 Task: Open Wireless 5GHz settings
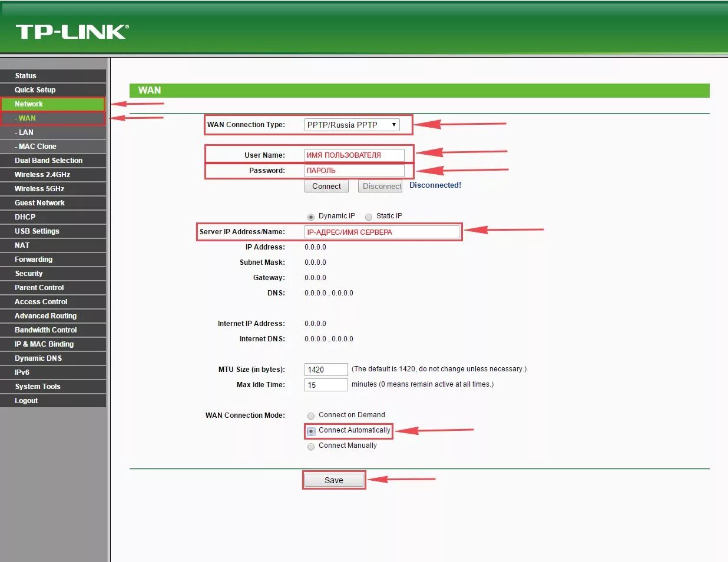click(53, 189)
